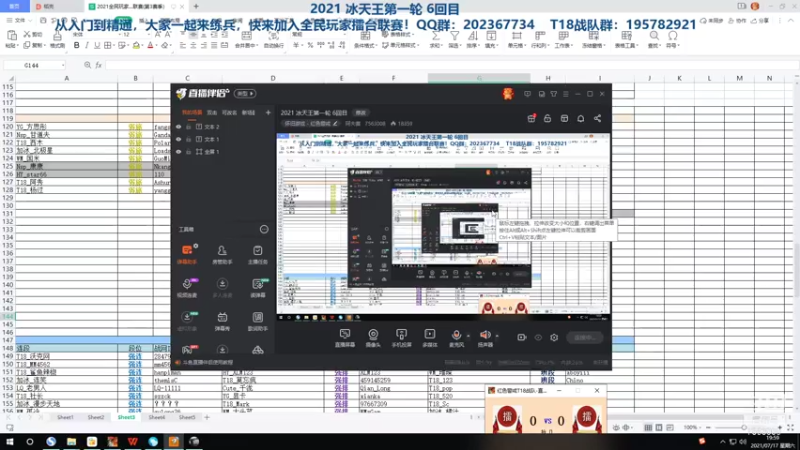Click the 直播中 streaming status button
Image resolution: width=800 pixels, height=450 pixels.
click(585, 337)
